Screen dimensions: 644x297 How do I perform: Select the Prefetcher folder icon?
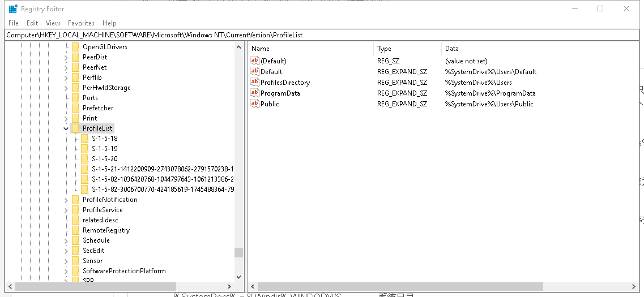[x=75, y=108]
